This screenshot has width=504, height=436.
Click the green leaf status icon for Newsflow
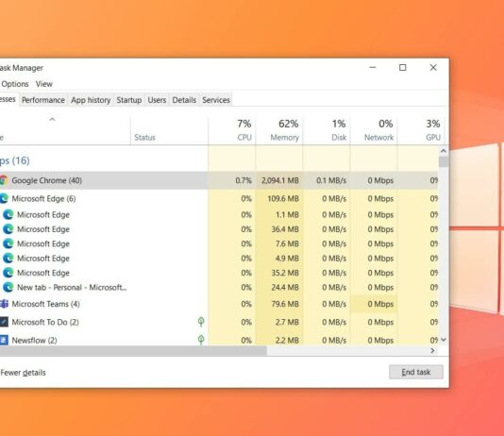point(201,340)
